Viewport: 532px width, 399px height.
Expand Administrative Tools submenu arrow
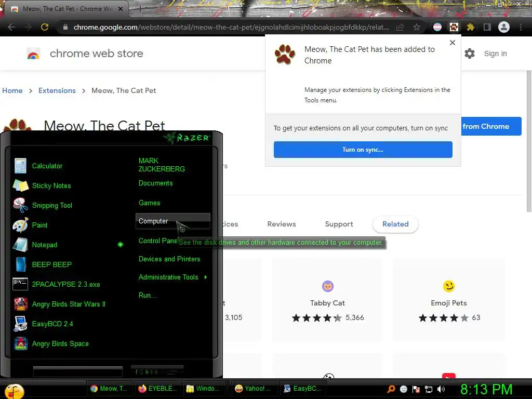pyautogui.click(x=206, y=277)
